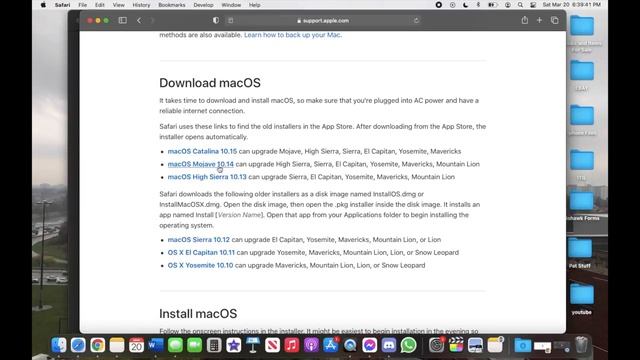Open Calculator from the Dock

click(214, 345)
